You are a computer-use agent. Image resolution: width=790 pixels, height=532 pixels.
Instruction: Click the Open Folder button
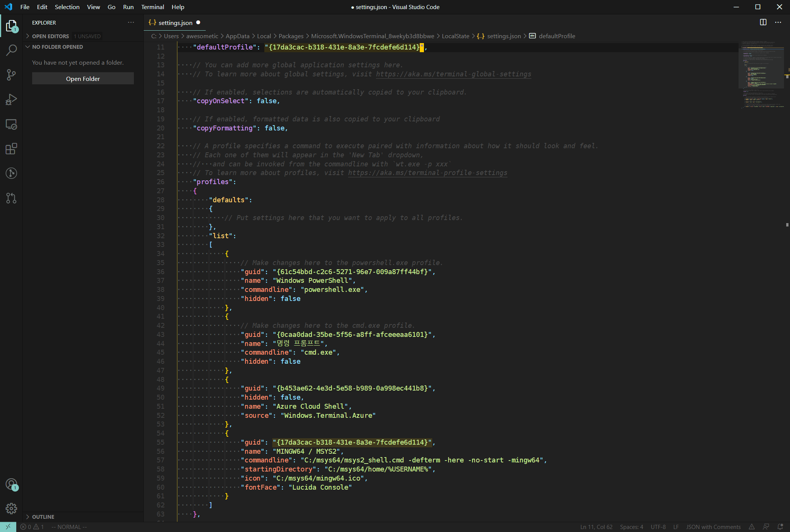[x=83, y=79]
